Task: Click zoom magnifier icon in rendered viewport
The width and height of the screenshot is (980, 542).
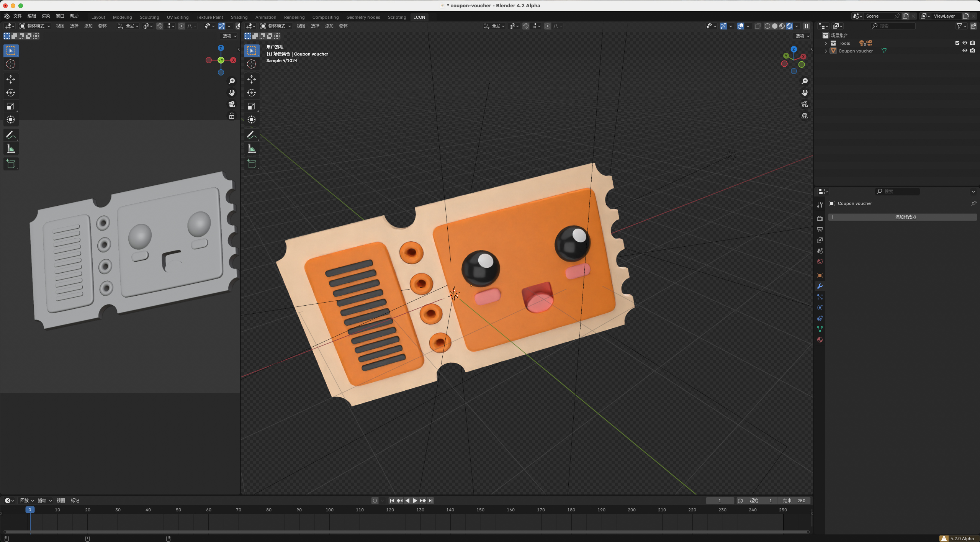Action: (805, 81)
